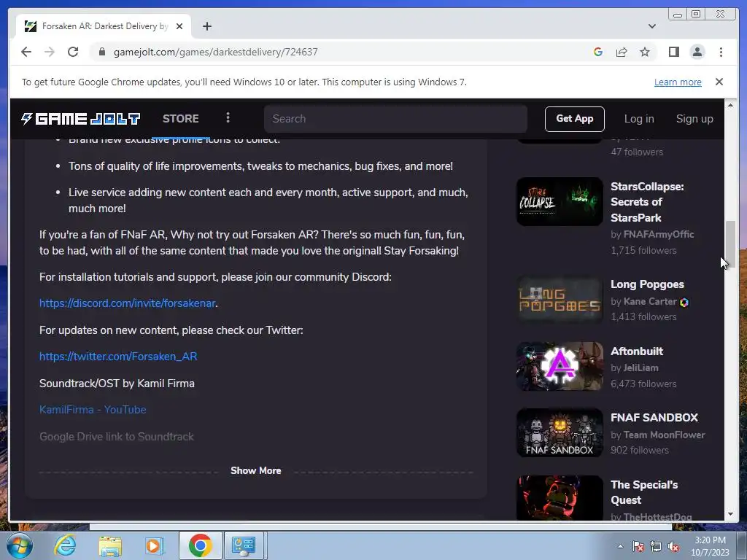Visit Kane Carter's profile
Image resolution: width=747 pixels, height=560 pixels.
click(x=650, y=301)
